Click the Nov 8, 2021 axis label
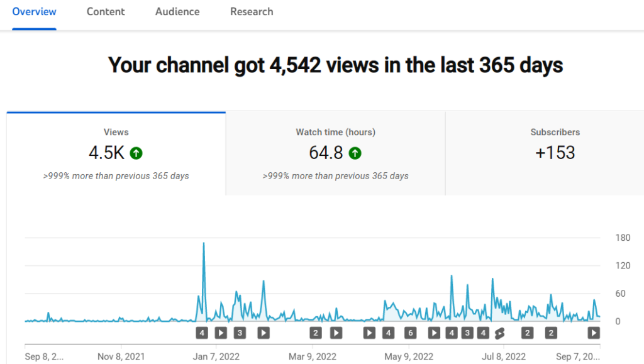 (x=121, y=356)
